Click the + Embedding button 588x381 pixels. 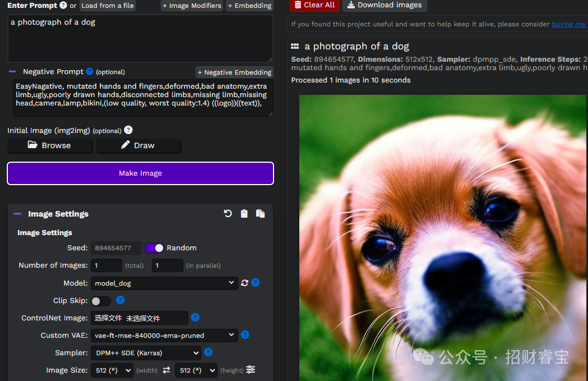click(x=249, y=6)
